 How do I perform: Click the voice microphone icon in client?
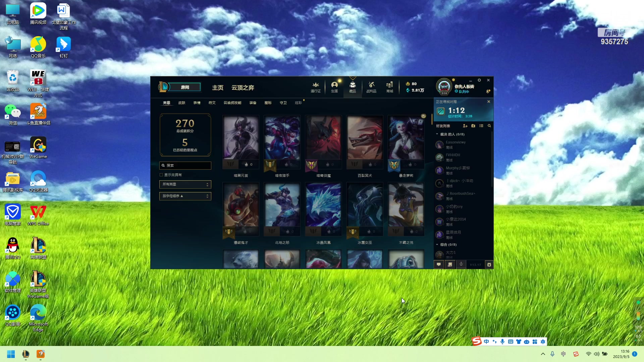[461, 264]
